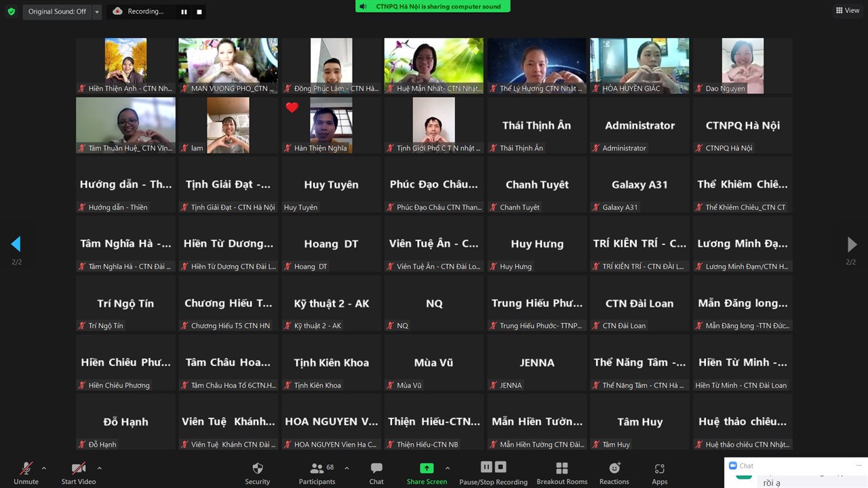Click the Kỹ thuật 2 - AK tile

click(331, 303)
